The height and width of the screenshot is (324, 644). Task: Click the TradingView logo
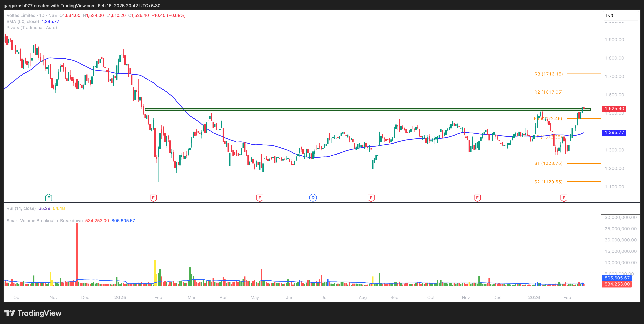[33, 313]
